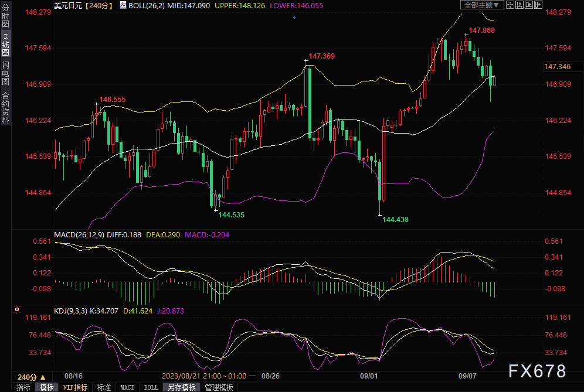Viewport: 584px width, 392px height.
Task: Open VIP指标 tab
Action: point(75,387)
